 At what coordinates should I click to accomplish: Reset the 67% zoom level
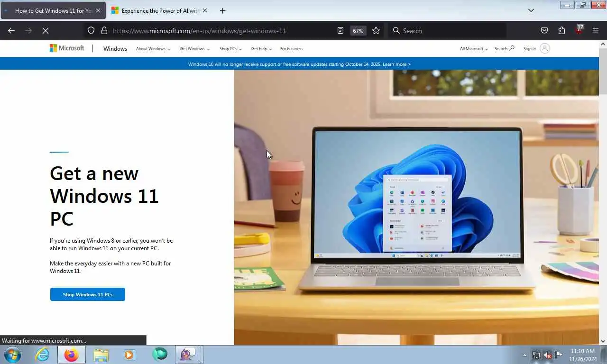(358, 31)
